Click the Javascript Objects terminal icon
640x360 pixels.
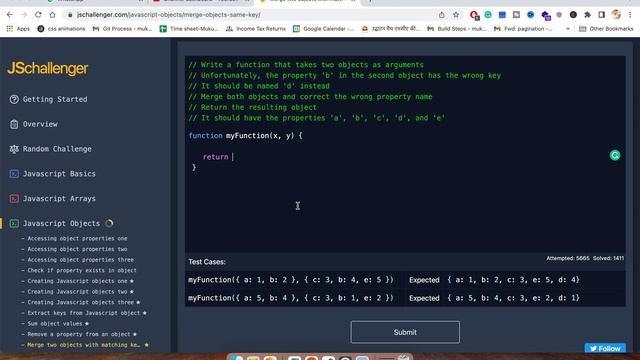14,224
